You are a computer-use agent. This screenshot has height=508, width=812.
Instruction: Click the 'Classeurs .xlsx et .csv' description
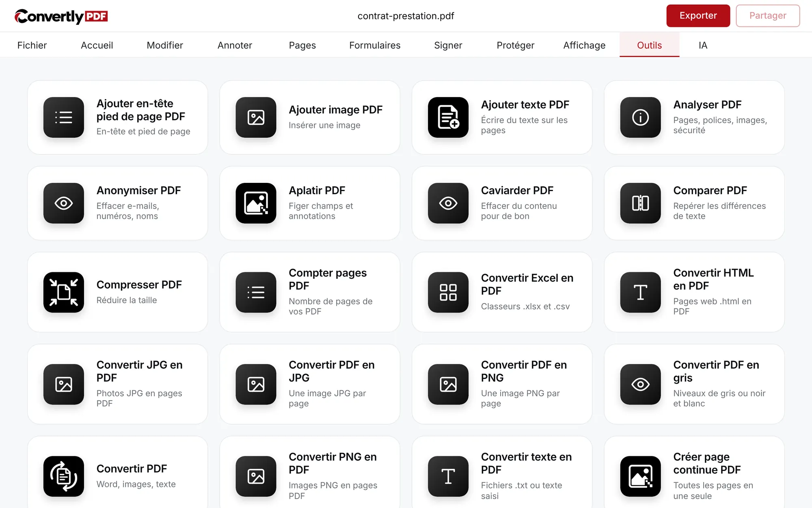[525, 306]
